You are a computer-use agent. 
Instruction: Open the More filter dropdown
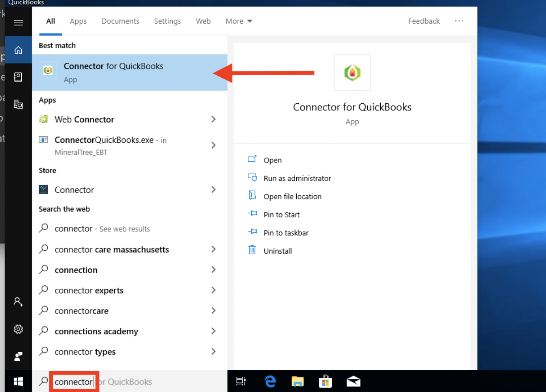pos(239,21)
